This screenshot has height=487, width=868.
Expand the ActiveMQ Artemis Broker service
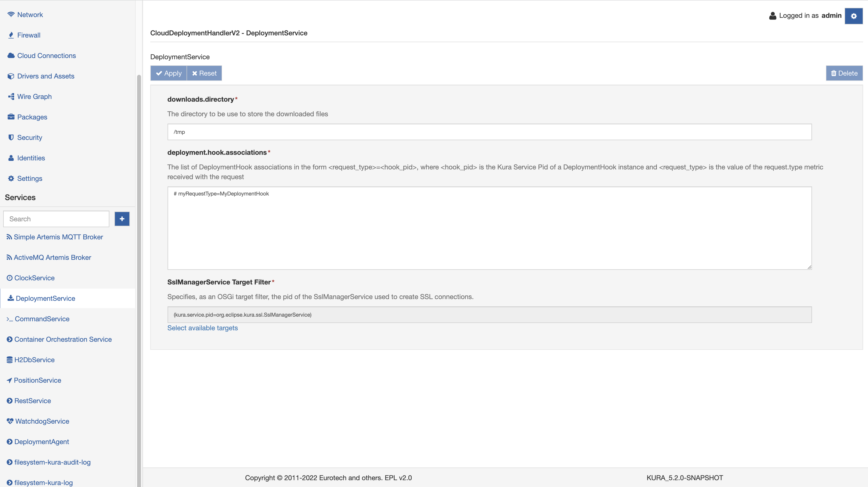52,257
